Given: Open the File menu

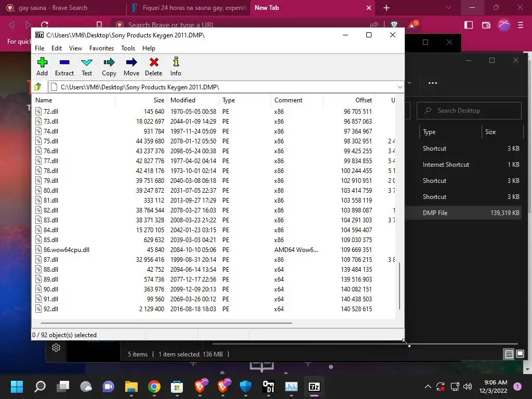Looking at the screenshot, I should 39,48.
